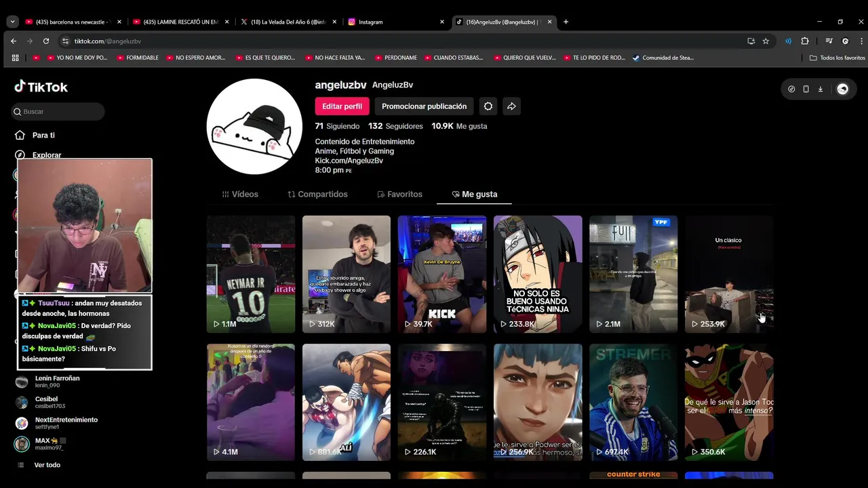Open the video with 312K views

click(347, 274)
